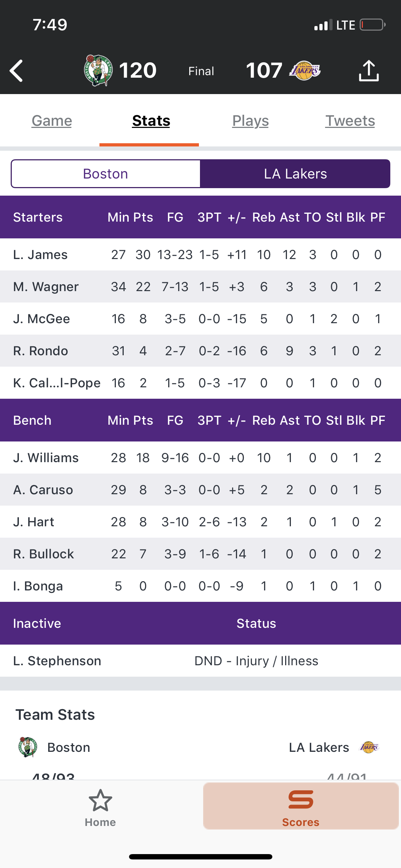Open L. James player row

pos(200,254)
